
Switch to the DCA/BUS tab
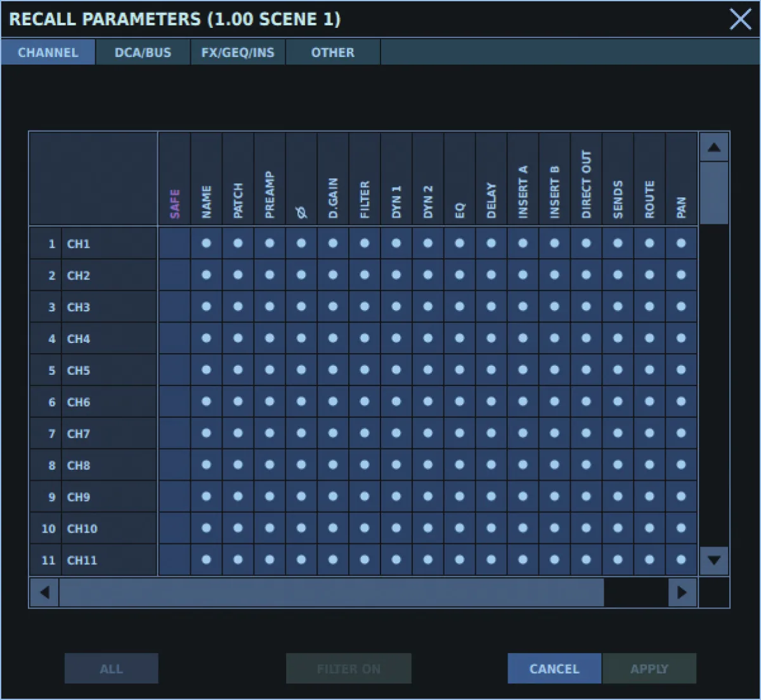143,53
